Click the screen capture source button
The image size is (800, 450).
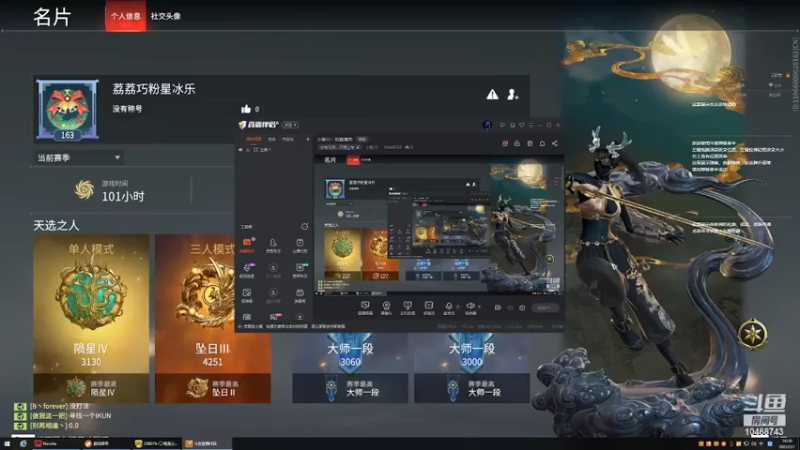click(365, 308)
